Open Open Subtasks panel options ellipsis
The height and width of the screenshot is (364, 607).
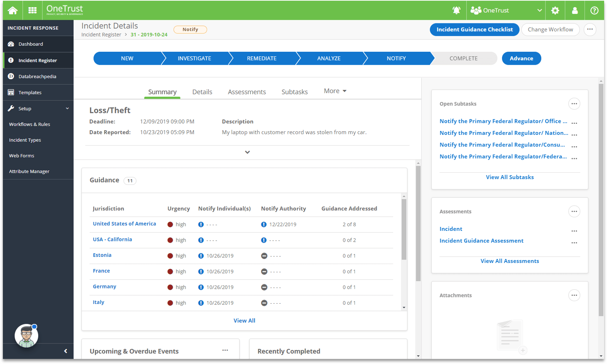(574, 104)
